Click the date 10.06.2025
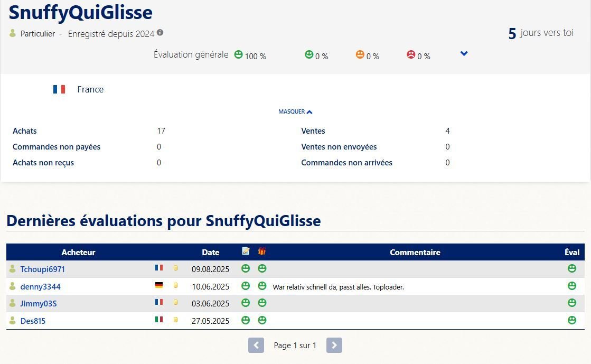591x364 pixels. pyautogui.click(x=210, y=287)
